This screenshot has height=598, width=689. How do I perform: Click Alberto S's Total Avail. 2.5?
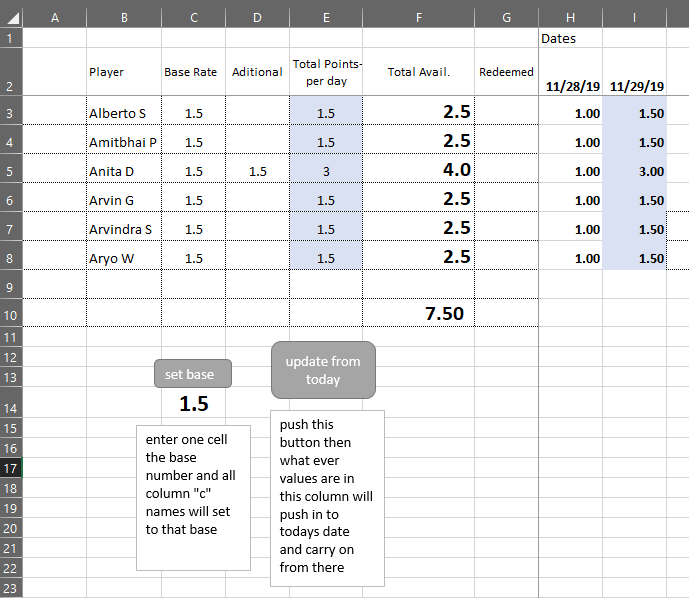tap(419, 110)
